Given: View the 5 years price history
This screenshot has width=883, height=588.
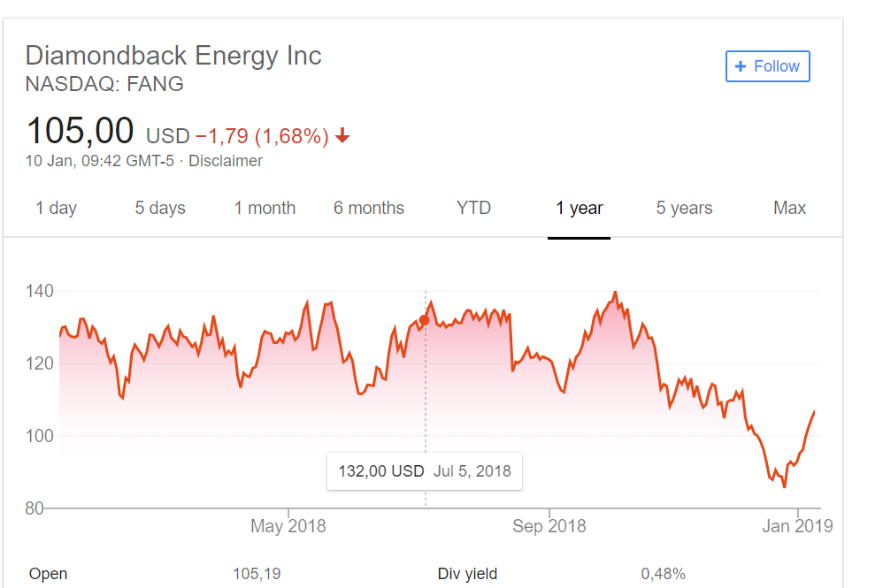Looking at the screenshot, I should (x=684, y=208).
